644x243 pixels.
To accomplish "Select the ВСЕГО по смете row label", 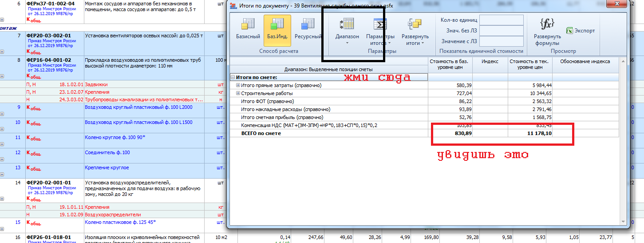I will 261,133.
